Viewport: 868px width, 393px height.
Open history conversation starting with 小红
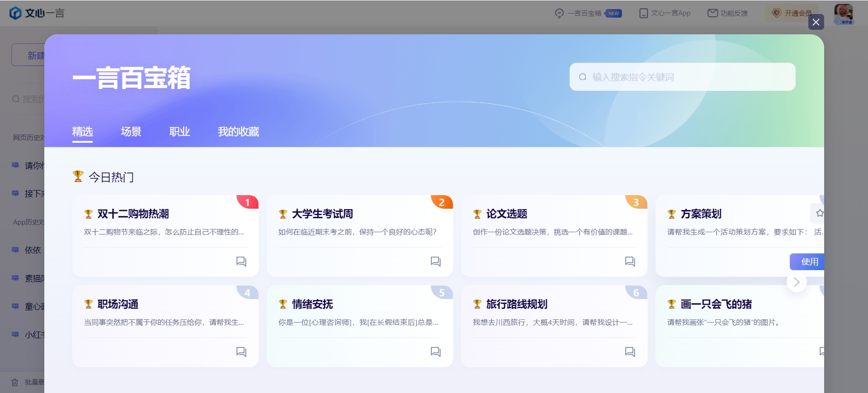[28, 335]
